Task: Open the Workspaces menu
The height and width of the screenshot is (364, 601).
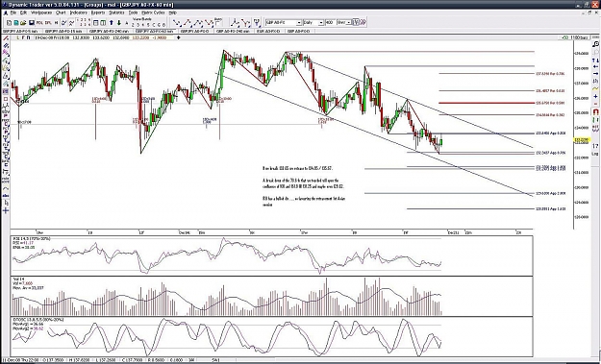Action: [x=41, y=12]
